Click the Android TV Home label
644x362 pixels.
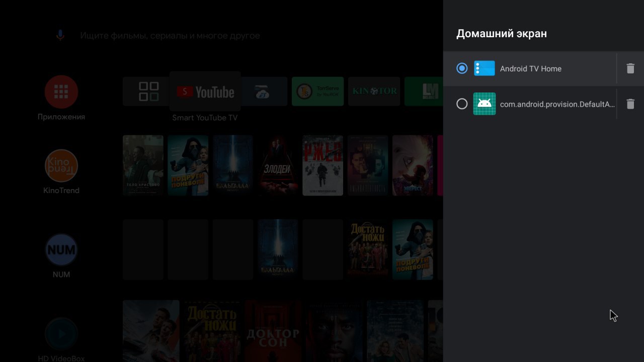[x=531, y=69]
